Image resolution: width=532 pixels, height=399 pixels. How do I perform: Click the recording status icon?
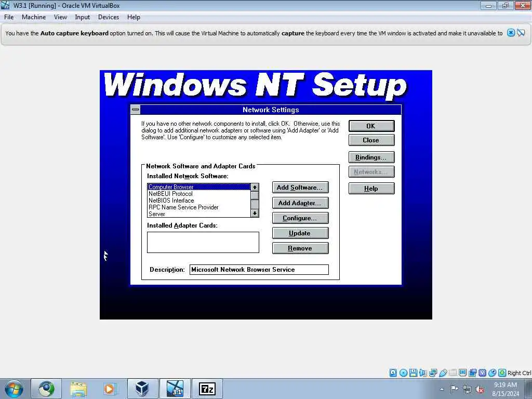tap(472, 373)
